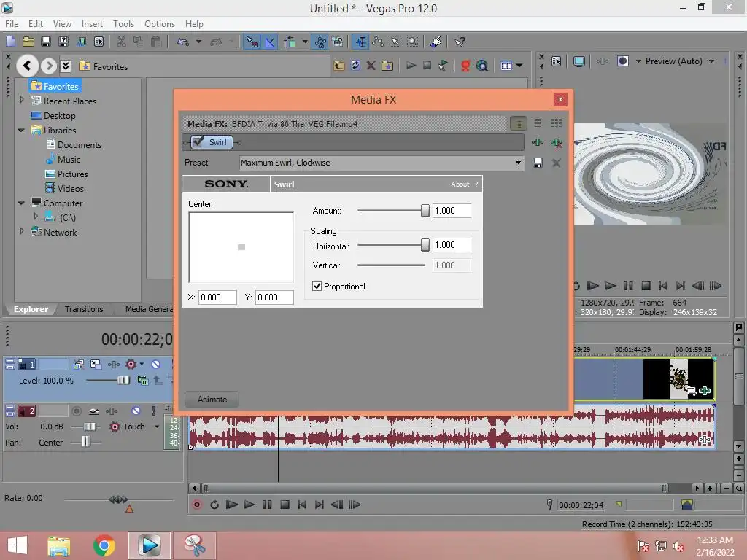Screen dimensions: 747x560
Task: Click the Video Preview on External Monitor icon
Action: [578, 61]
